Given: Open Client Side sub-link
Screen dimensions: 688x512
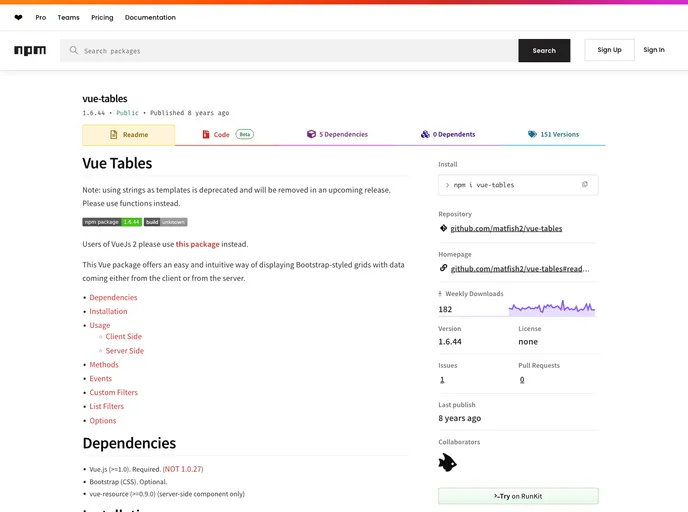Looking at the screenshot, I should [x=124, y=337].
